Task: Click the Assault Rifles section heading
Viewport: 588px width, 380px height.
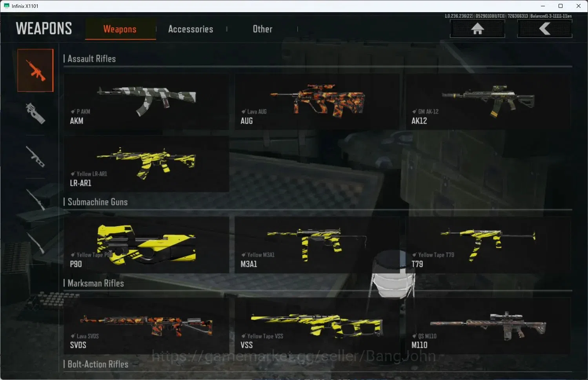Action: click(x=91, y=59)
